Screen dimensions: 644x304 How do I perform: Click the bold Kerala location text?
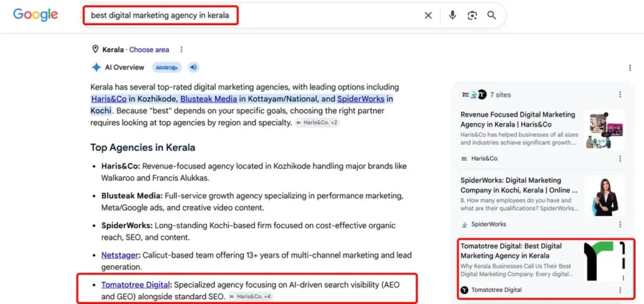[113, 50]
